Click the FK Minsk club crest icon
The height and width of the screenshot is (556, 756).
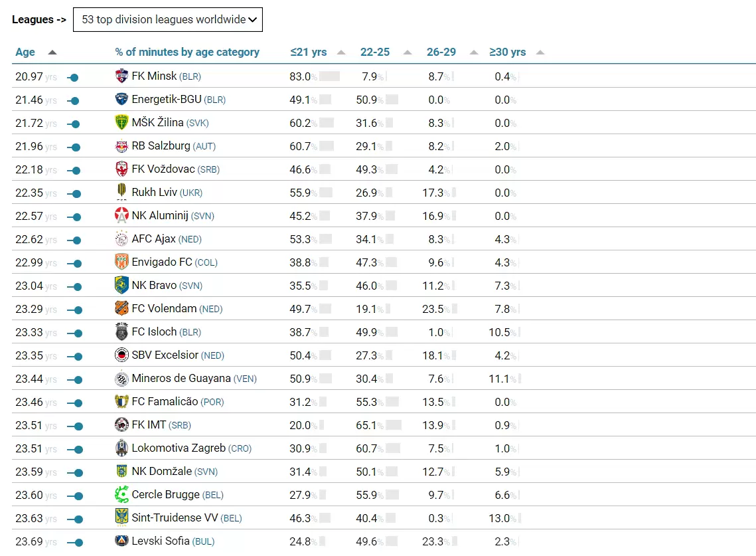(x=121, y=76)
